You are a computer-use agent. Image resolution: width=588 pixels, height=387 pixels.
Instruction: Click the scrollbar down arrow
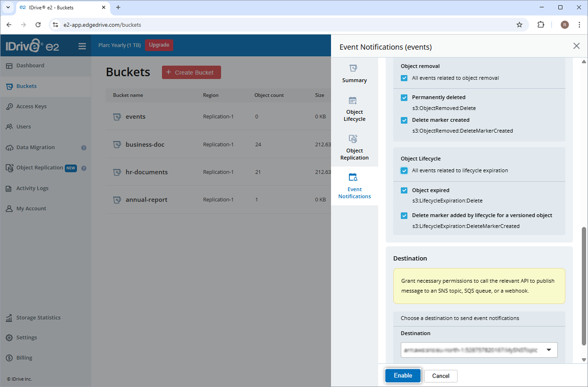[x=584, y=360]
